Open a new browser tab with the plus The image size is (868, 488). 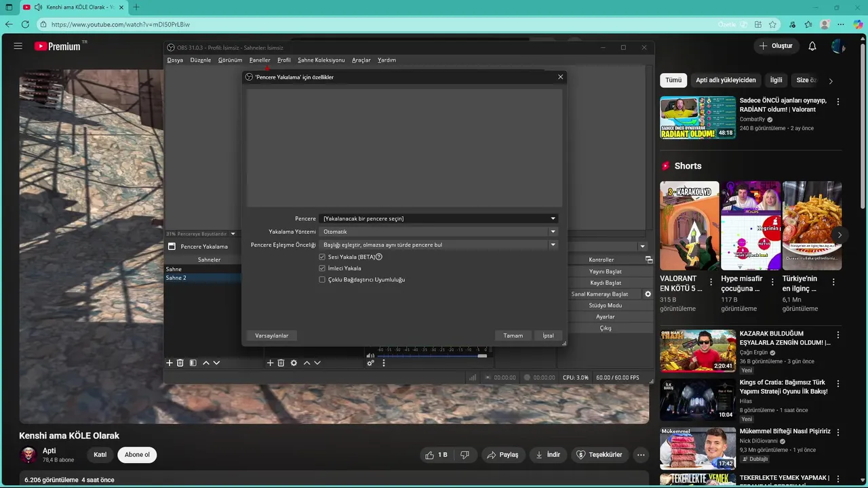point(136,7)
